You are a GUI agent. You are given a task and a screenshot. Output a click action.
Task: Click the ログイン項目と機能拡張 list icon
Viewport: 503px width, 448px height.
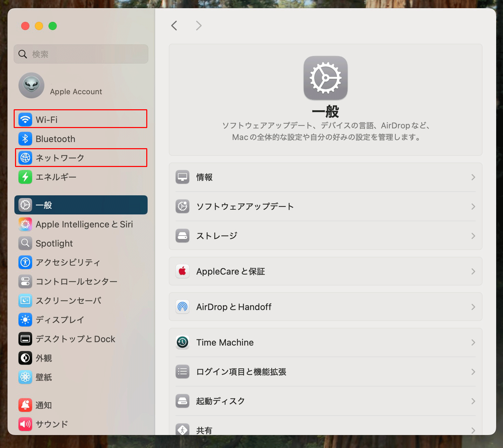(x=182, y=372)
